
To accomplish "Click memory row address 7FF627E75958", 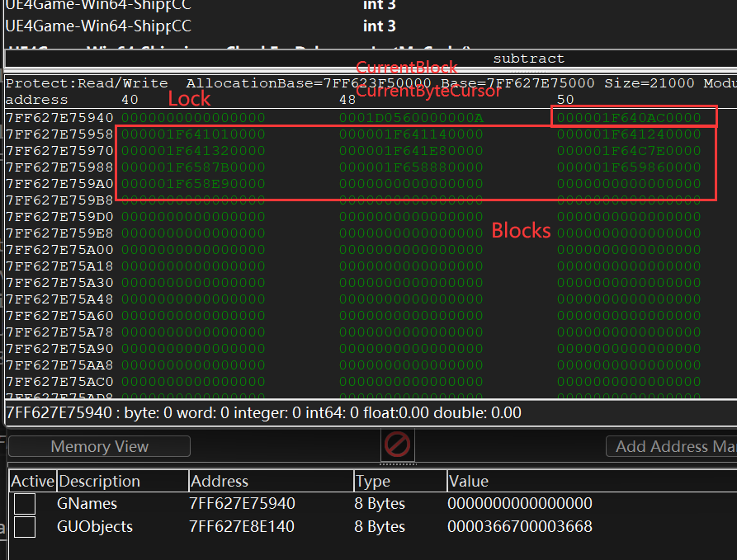I will click(x=59, y=134).
